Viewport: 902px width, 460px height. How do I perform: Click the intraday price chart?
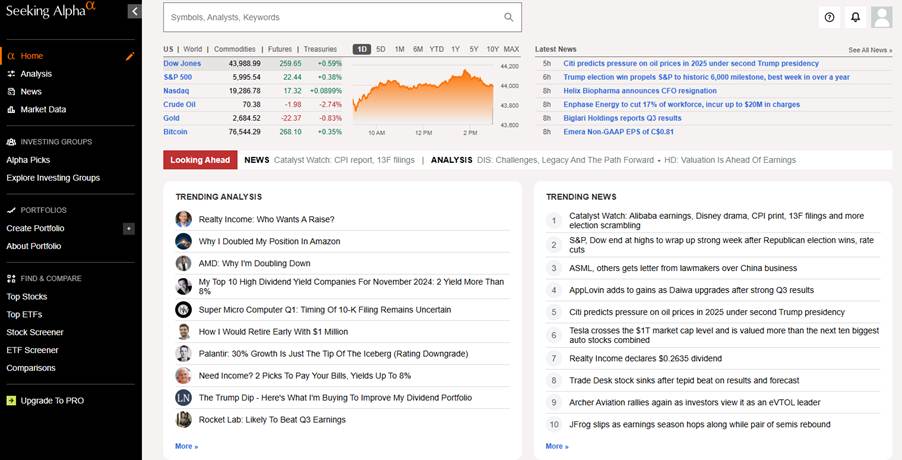(x=423, y=97)
